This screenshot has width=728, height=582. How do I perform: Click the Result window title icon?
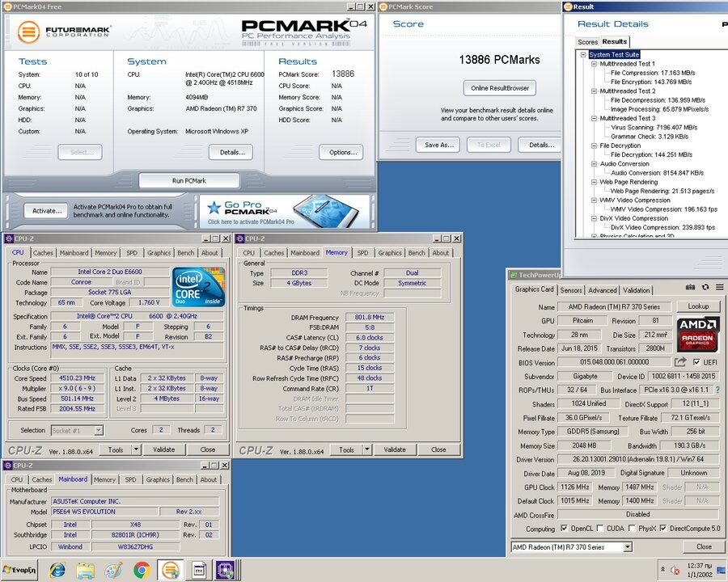pyautogui.click(x=569, y=6)
